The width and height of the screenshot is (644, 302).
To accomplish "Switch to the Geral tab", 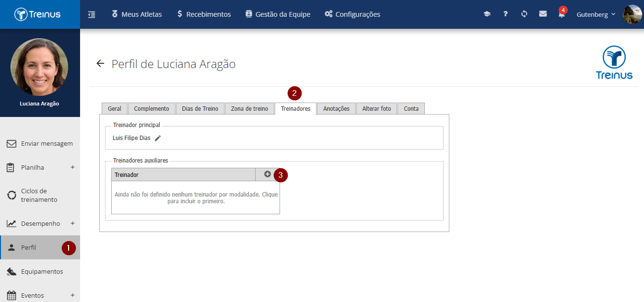I will pyautogui.click(x=115, y=108).
